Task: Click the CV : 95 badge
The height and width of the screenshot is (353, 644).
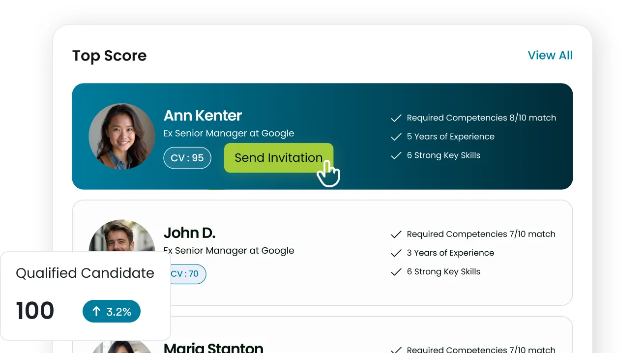Action: pos(187,158)
